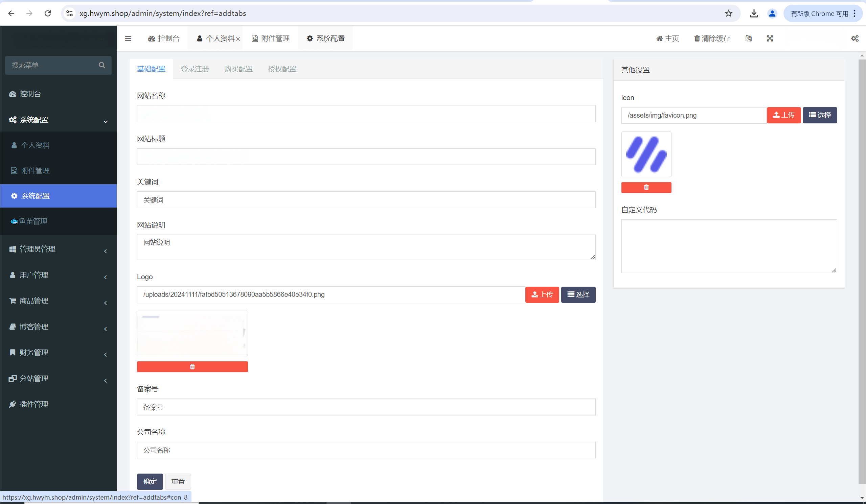Switch to the 登录注册 tab
The image size is (866, 504).
click(x=195, y=69)
